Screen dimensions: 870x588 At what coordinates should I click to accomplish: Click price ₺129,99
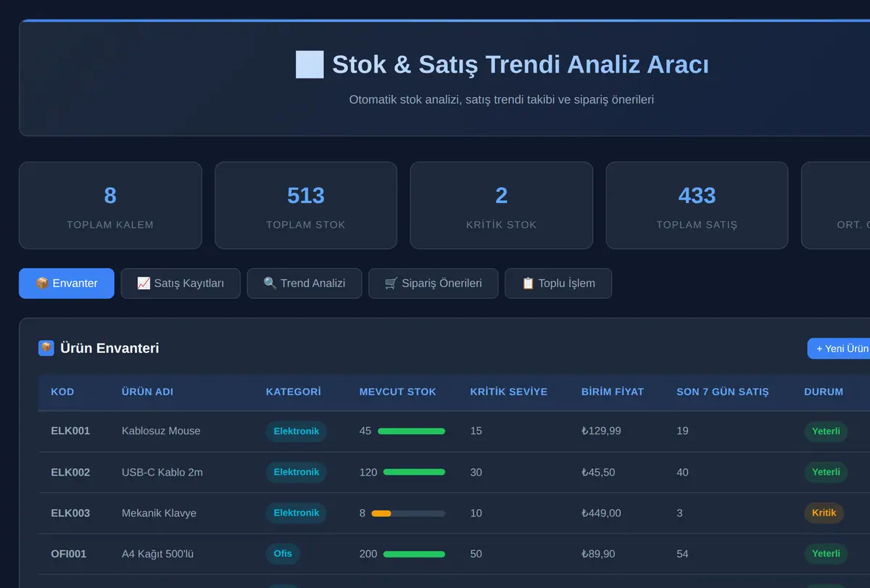[601, 431]
